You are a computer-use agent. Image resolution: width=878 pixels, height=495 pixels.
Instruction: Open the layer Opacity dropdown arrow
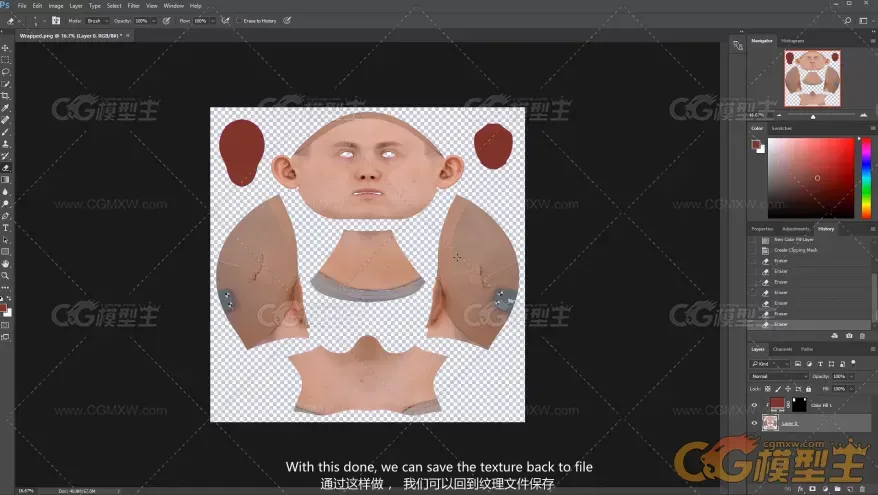[852, 376]
